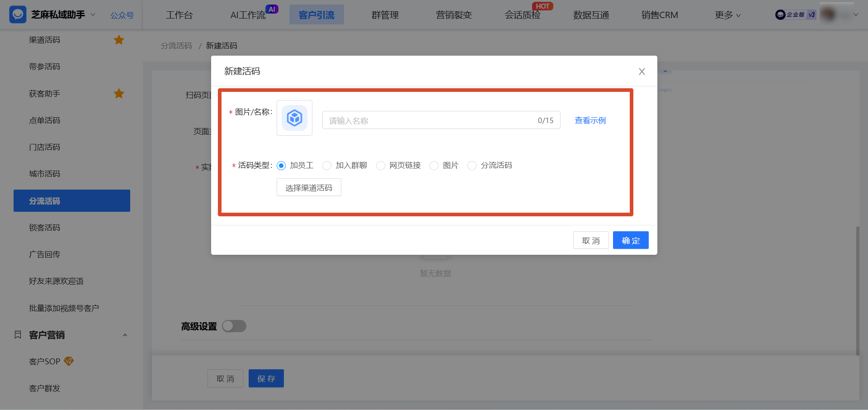Collapse the 客户营销 section chevron
868x410 pixels.
point(125,335)
